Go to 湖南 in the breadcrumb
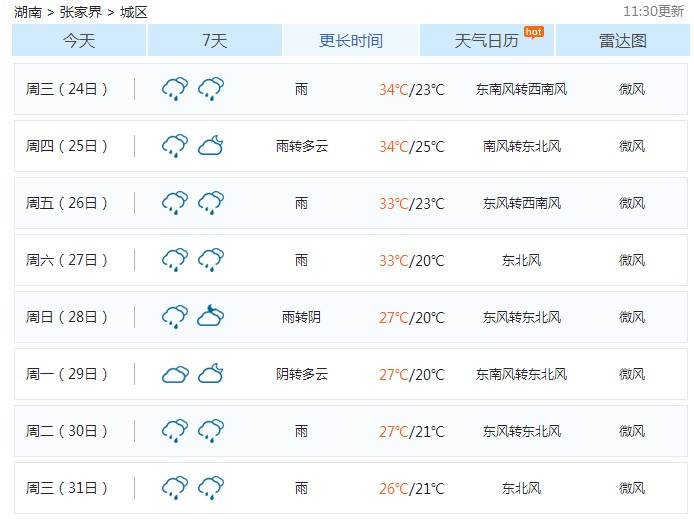 (x=27, y=12)
